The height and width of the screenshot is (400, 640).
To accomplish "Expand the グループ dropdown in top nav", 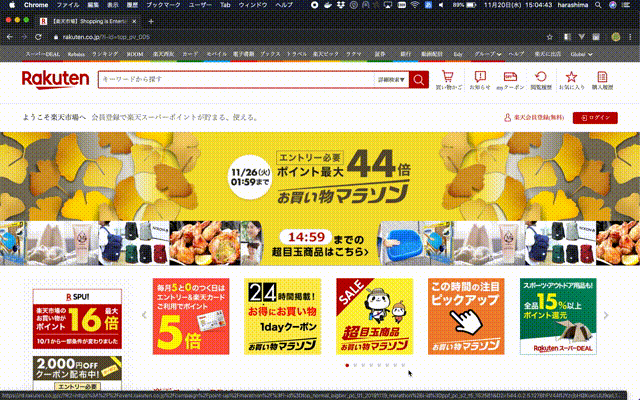I will (488, 54).
